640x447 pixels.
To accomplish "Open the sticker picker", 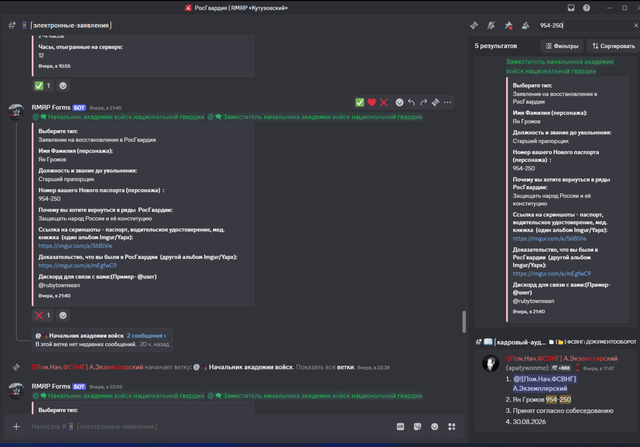I will (x=418, y=427).
